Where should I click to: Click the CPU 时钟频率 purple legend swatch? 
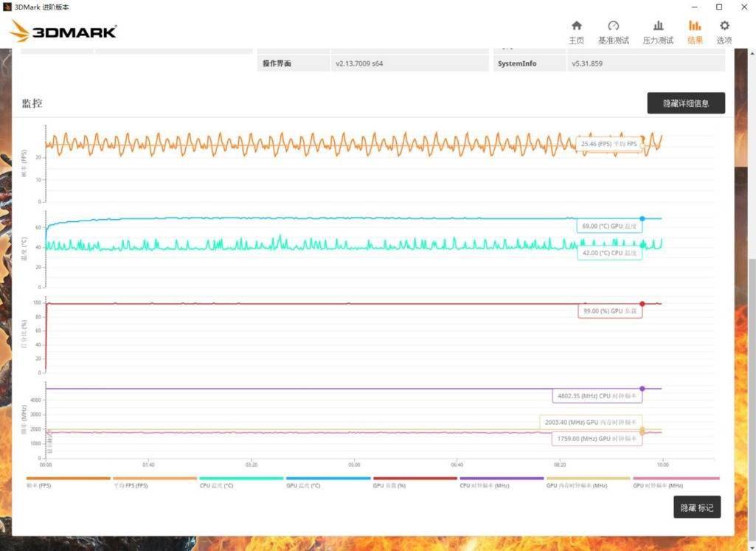pos(502,478)
